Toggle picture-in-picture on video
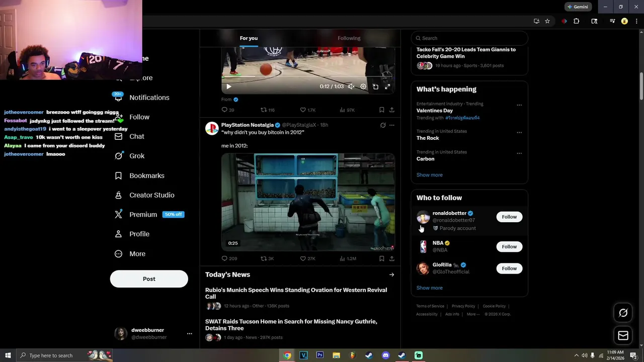The height and width of the screenshot is (362, 644). coord(375,86)
